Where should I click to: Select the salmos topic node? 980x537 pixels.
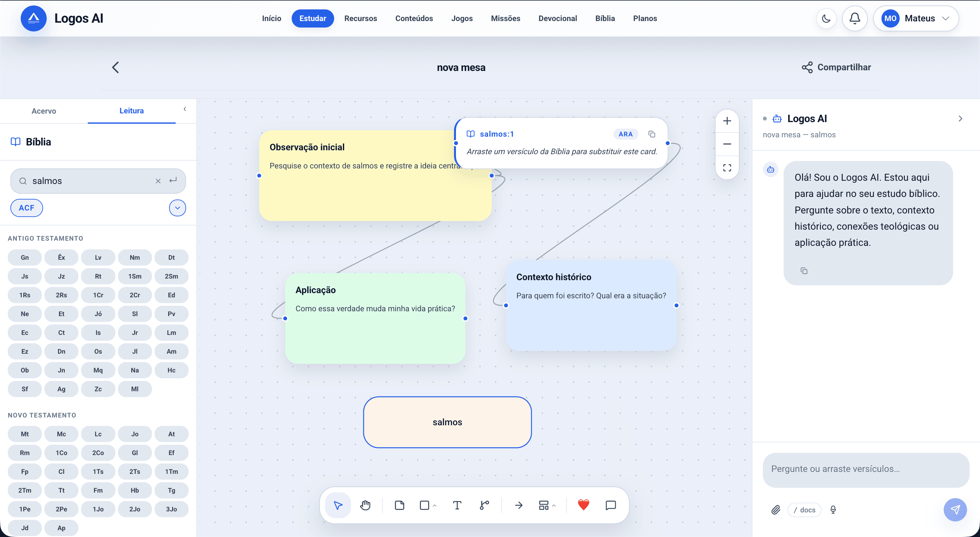pyautogui.click(x=448, y=422)
